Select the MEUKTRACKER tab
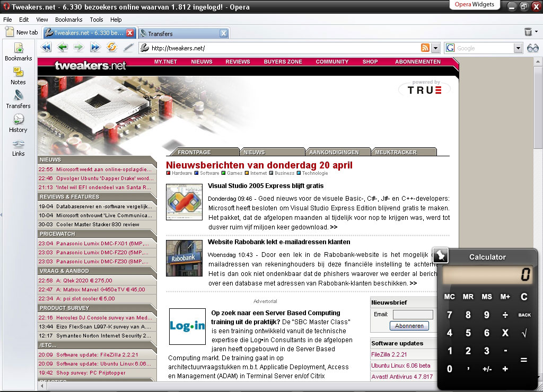Viewport: 543px width, 392px height. 403,152
